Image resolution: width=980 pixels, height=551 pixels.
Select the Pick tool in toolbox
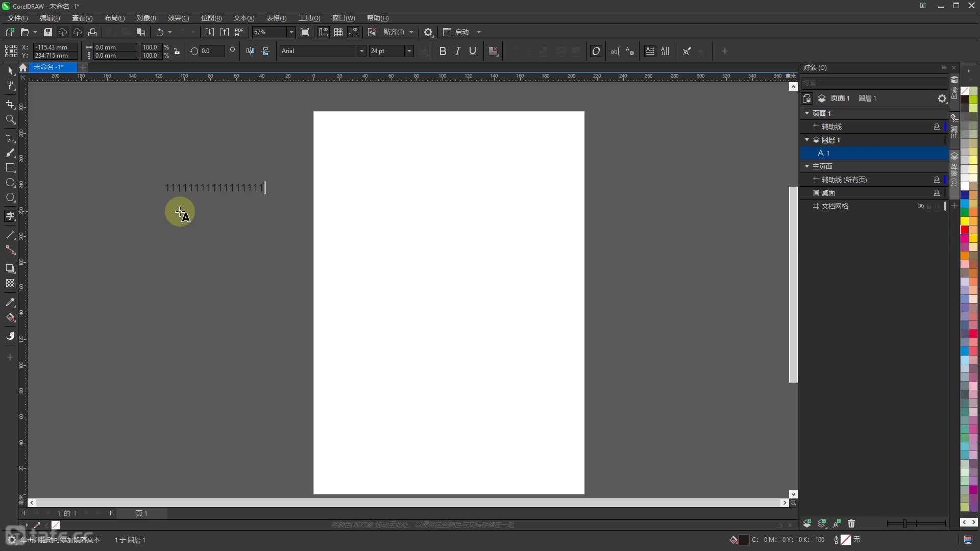(10, 70)
